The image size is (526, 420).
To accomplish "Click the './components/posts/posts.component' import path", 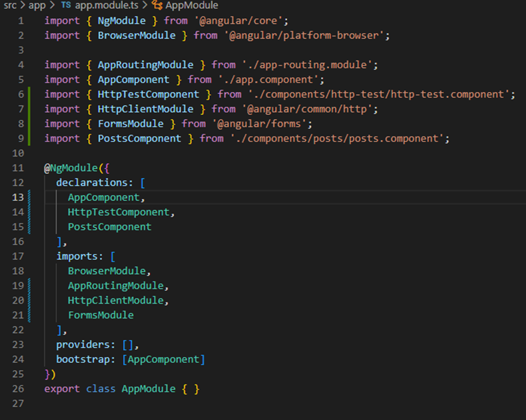I will point(339,138).
